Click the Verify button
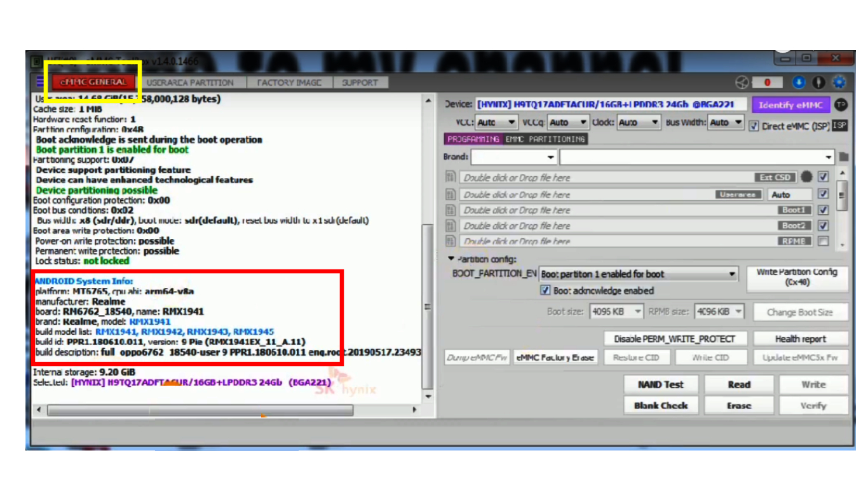Image resolution: width=868 pixels, height=488 pixels. coord(813,405)
